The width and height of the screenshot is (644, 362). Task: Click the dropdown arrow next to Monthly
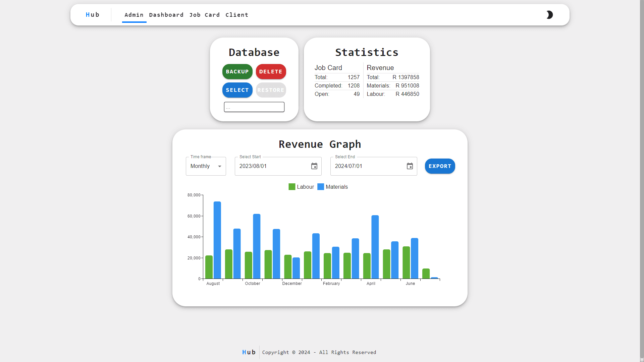pos(220,166)
